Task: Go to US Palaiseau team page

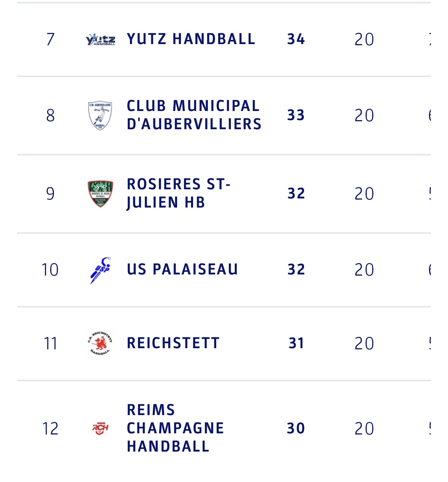Action: (182, 270)
